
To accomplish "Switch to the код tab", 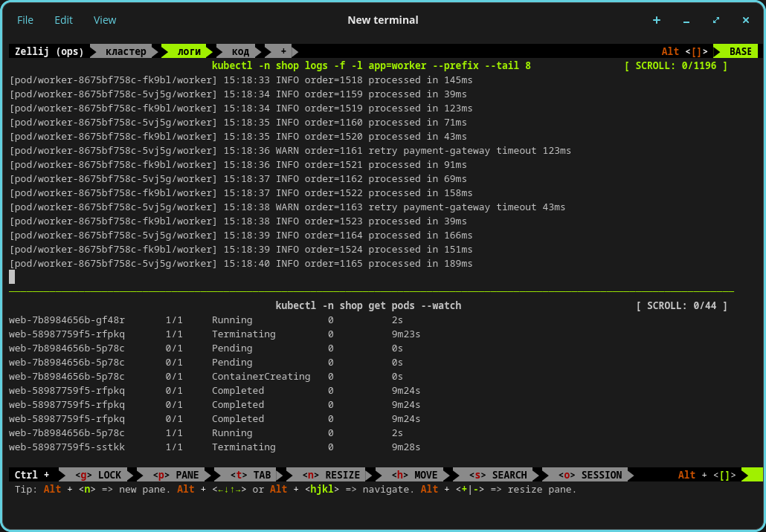I will [x=240, y=51].
